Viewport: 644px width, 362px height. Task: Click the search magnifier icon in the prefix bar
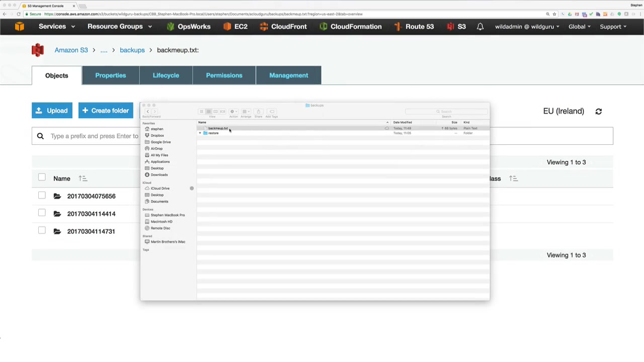(x=40, y=136)
